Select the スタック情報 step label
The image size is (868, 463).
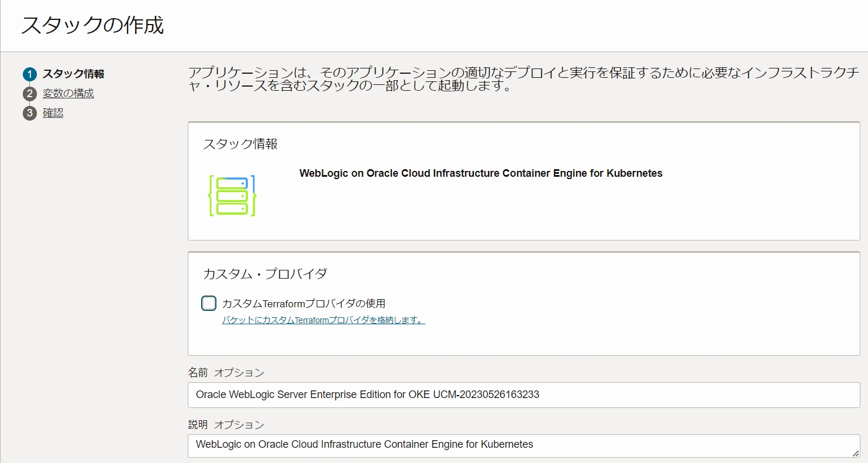pyautogui.click(x=74, y=74)
